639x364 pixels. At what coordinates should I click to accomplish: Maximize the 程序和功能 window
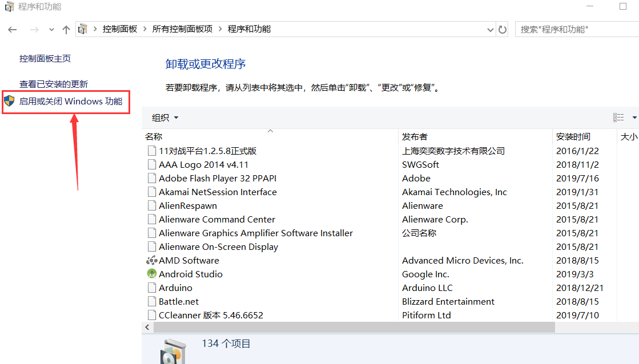coord(622,6)
